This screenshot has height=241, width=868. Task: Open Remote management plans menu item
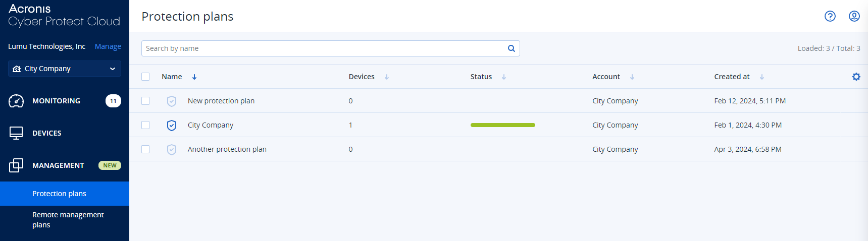(68, 220)
